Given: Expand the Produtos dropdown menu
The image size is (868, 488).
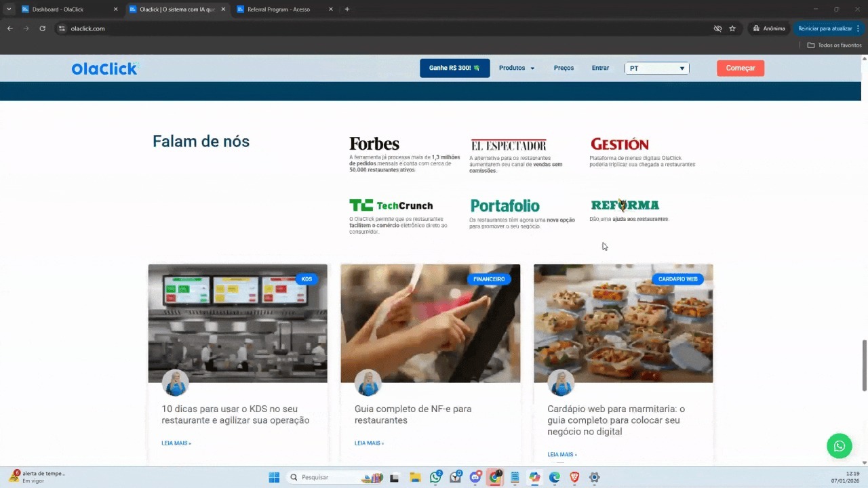Looking at the screenshot, I should click(x=517, y=68).
